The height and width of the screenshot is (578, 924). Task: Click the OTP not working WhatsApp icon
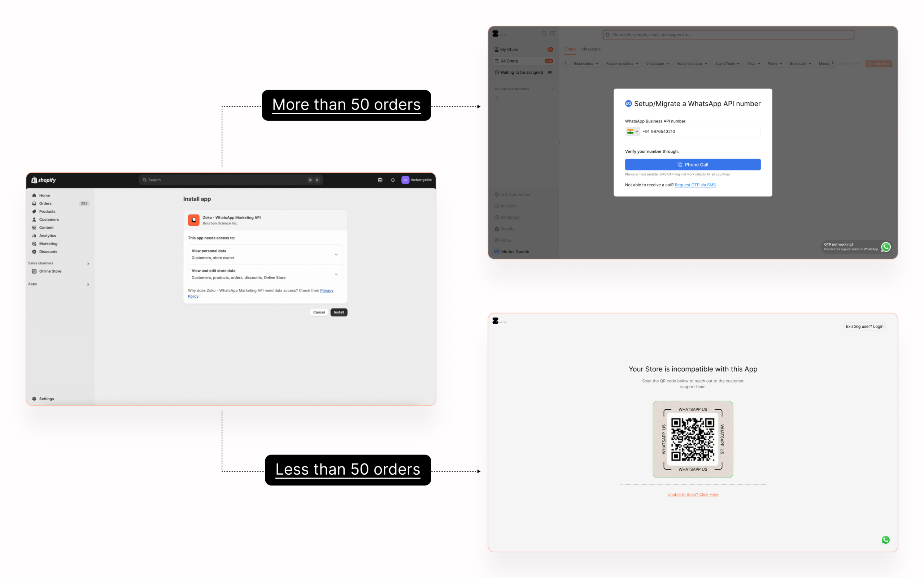point(886,247)
